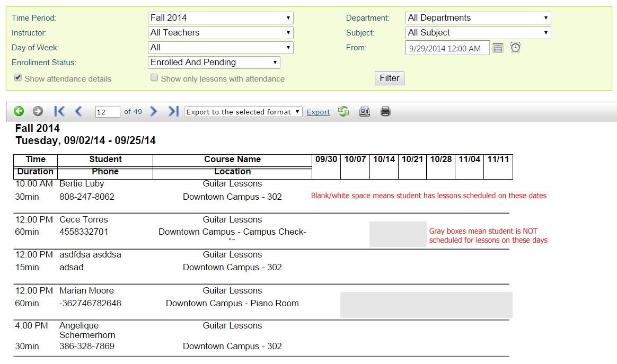Open the Enrollment Status dropdown
Viewport: 617px width, 364px height.
(214, 63)
